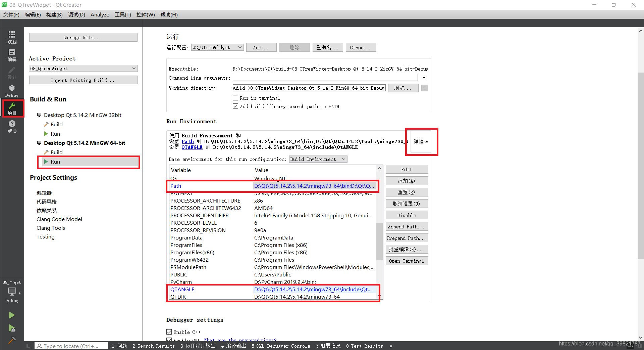Open the 4 编译输出 compile output pane

(233, 346)
